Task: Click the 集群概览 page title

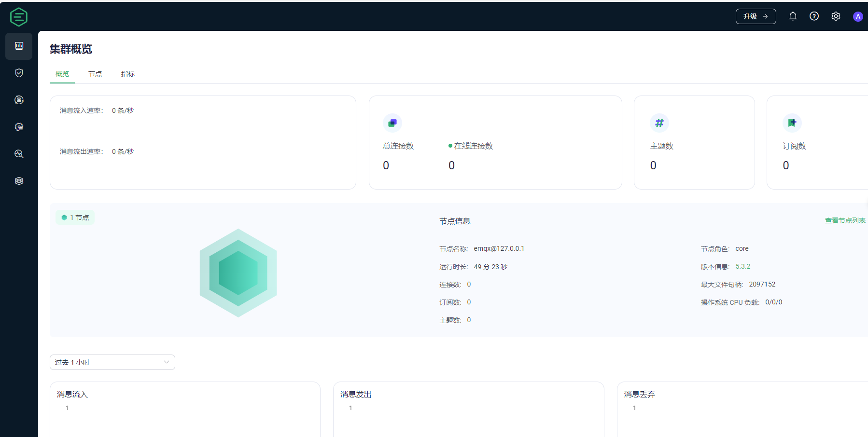Action: (71, 49)
